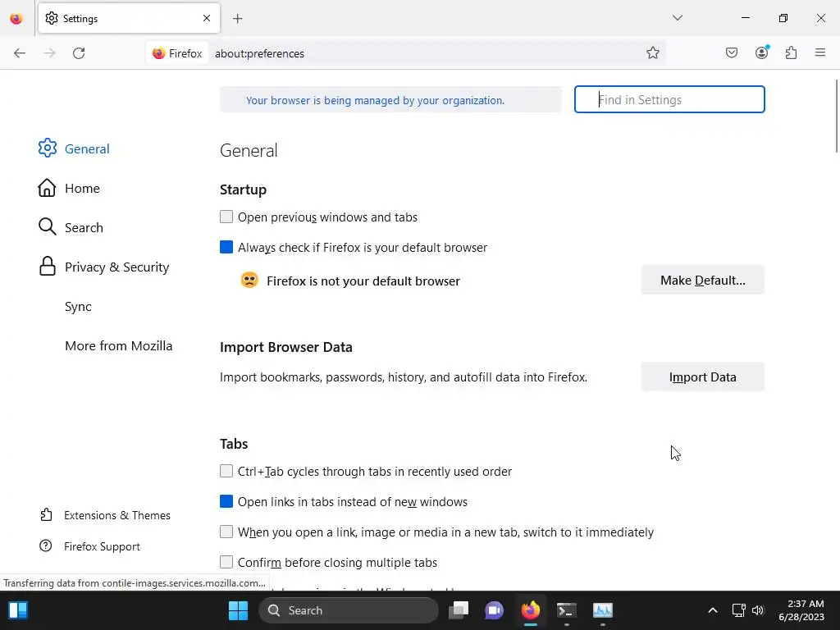Open the application hamburger menu
840x630 pixels.
[x=820, y=52]
